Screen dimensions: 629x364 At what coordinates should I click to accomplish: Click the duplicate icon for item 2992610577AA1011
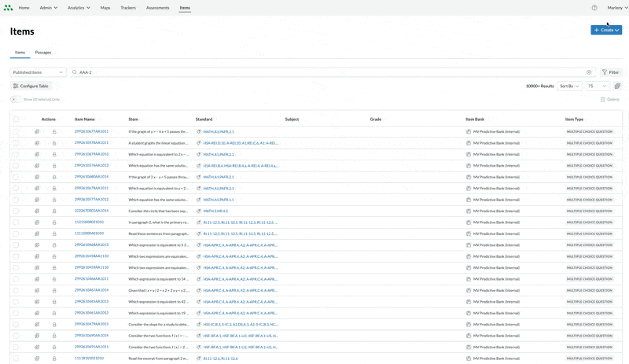(37, 132)
